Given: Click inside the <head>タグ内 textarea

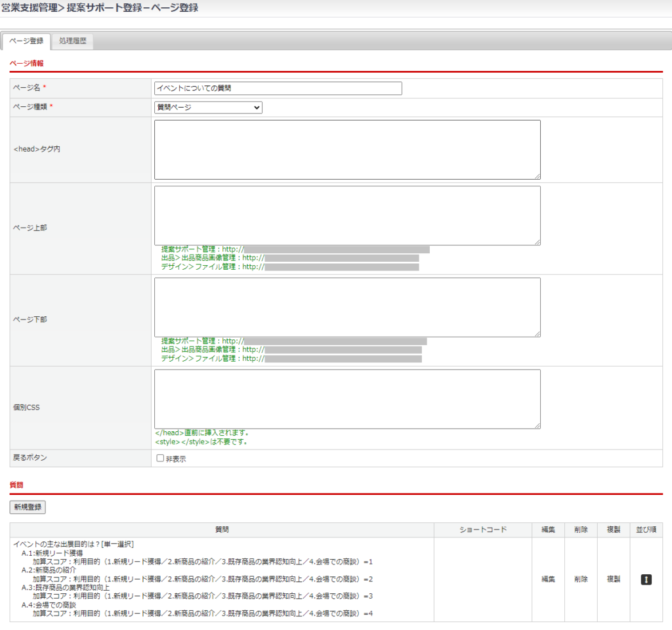Looking at the screenshot, I should coord(347,150).
